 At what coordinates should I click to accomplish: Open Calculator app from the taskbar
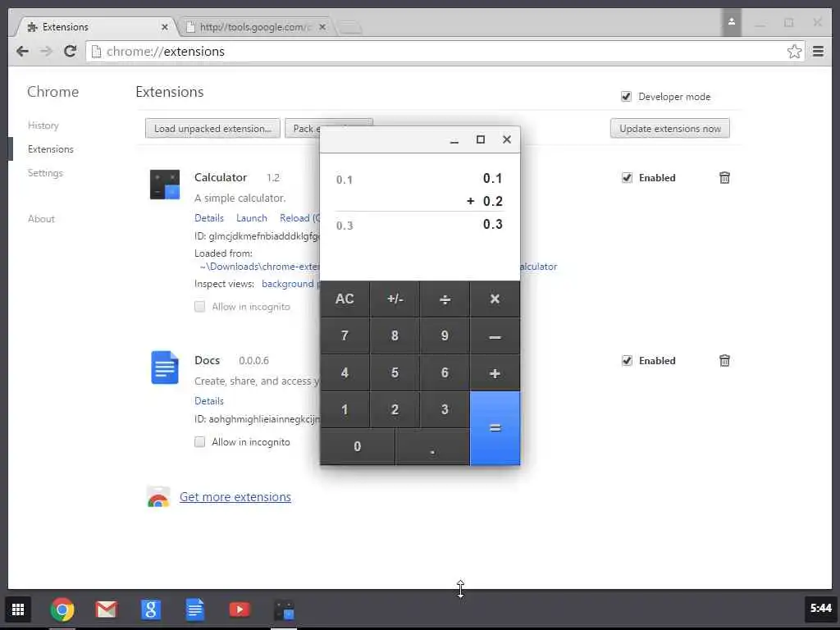point(284,610)
